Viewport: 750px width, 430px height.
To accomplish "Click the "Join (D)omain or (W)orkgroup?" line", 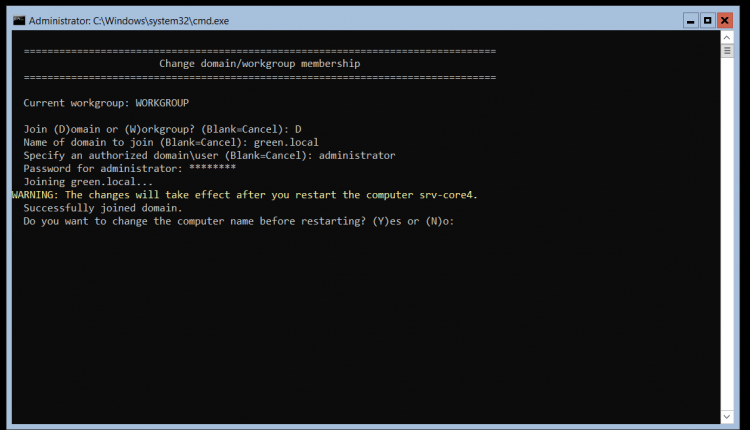I will tap(162, 129).
